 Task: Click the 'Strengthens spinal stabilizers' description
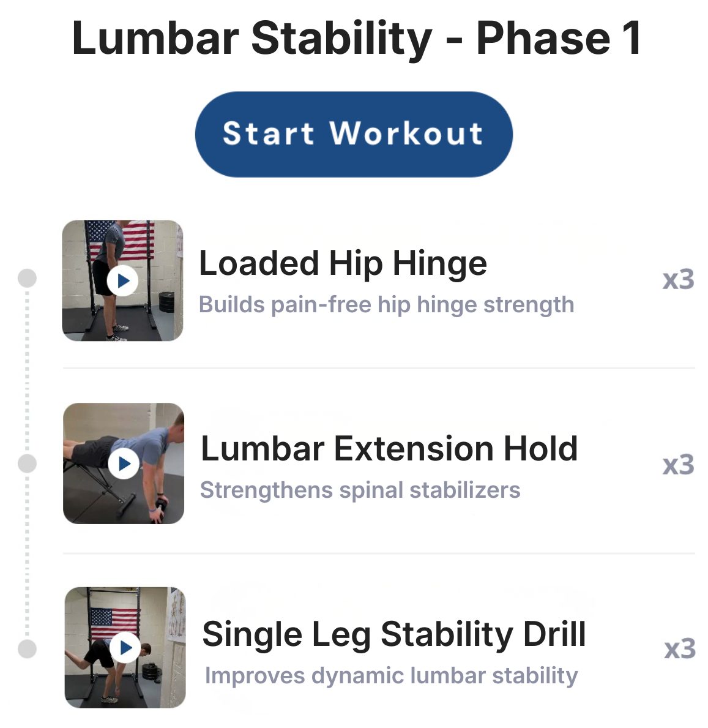360,490
